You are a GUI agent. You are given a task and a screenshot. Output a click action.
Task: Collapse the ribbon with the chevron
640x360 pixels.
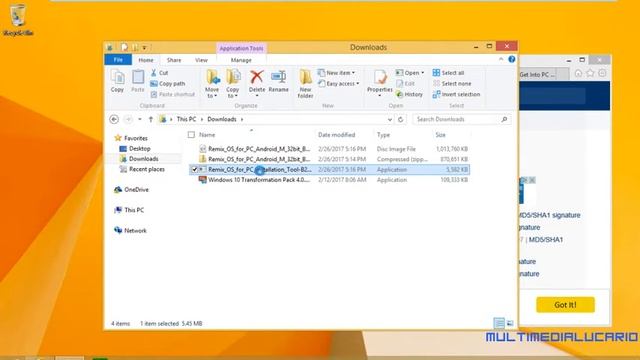[x=501, y=59]
